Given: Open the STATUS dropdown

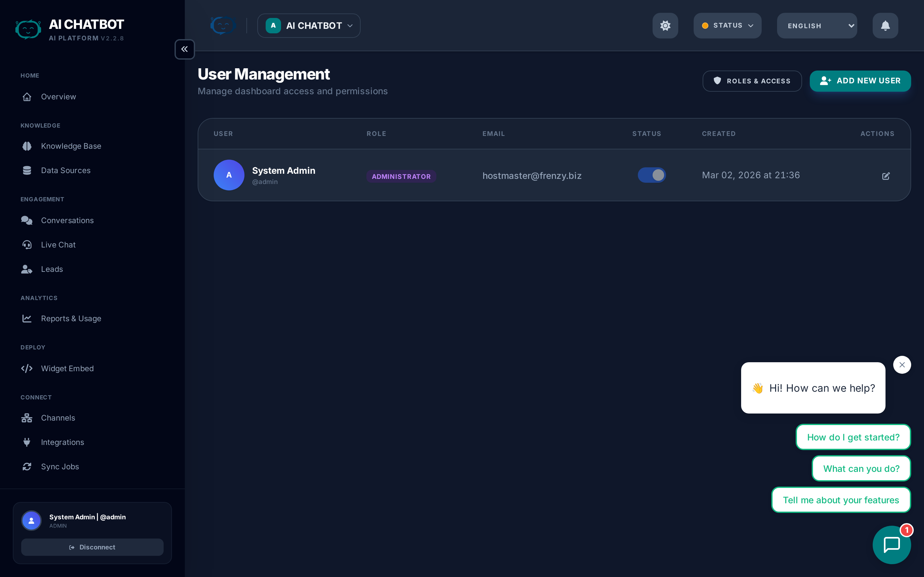Looking at the screenshot, I should click(727, 26).
